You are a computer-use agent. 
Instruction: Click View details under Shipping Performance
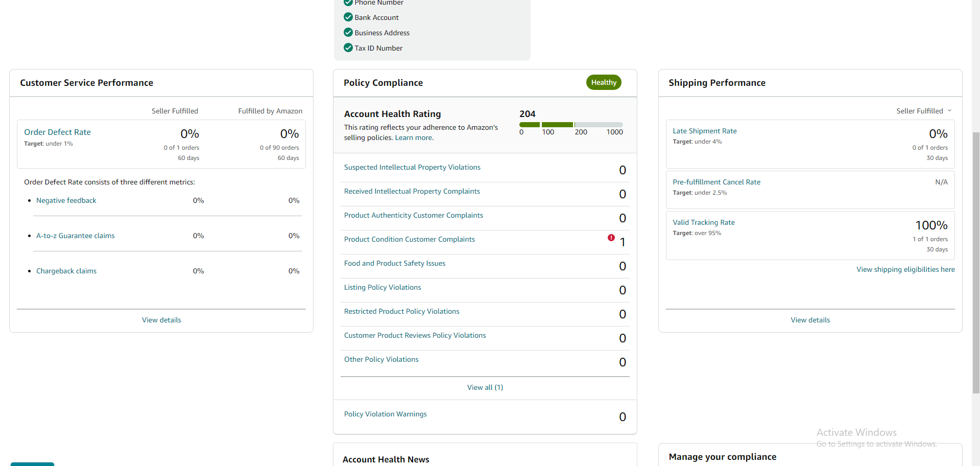pos(810,320)
